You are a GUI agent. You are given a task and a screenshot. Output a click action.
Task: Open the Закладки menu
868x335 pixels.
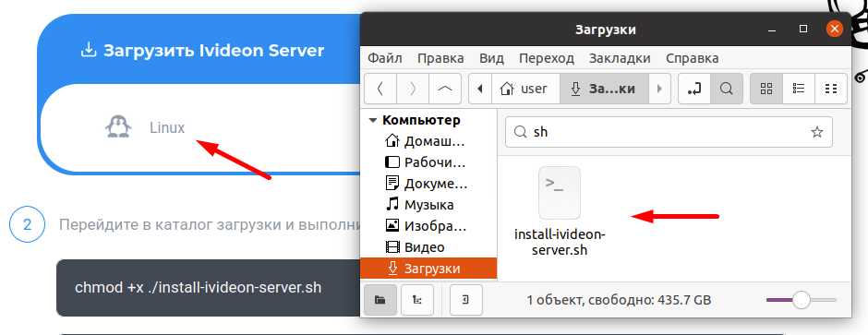(620, 58)
